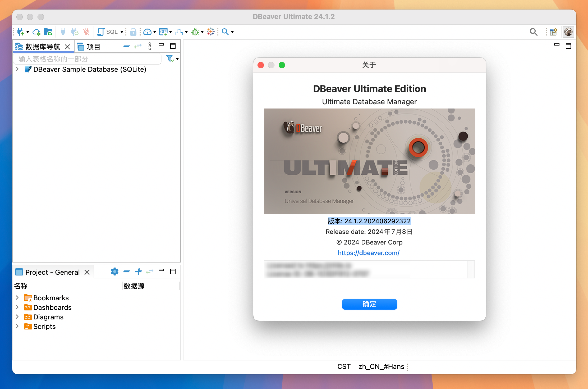
Task: Click the DBeaver perspective beaver icon
Action: click(x=568, y=32)
